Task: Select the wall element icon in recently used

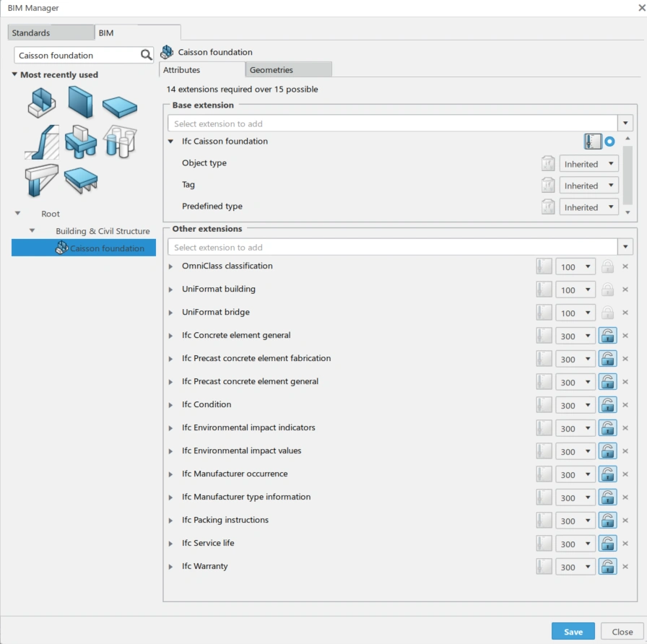Action: pyautogui.click(x=80, y=101)
